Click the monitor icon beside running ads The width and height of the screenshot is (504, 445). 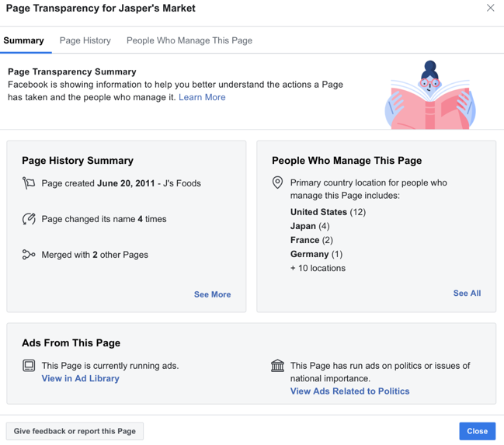click(29, 366)
